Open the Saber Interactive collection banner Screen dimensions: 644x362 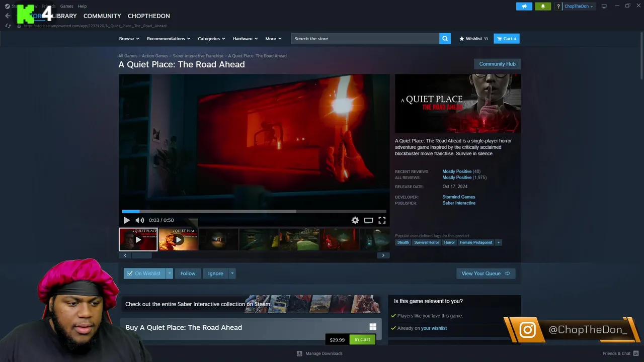point(250,304)
